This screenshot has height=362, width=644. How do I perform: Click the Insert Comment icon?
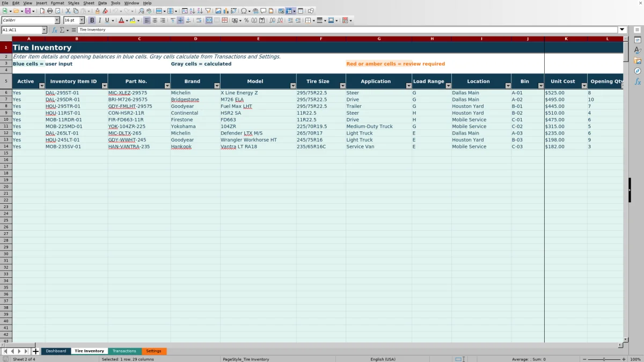(x=263, y=11)
